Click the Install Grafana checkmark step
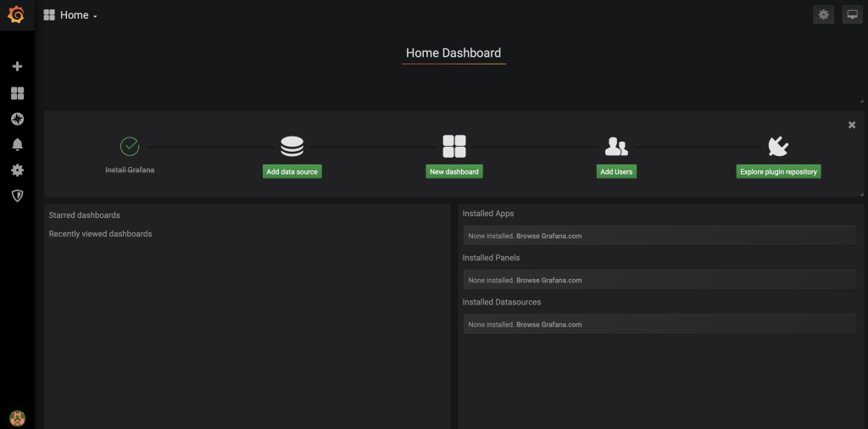The width and height of the screenshot is (868, 429). coord(130,147)
